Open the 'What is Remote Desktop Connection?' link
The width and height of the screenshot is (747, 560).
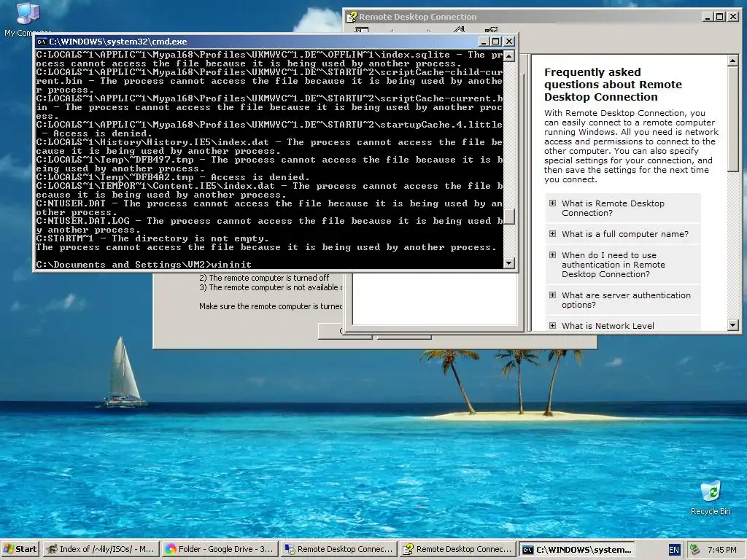tap(613, 208)
